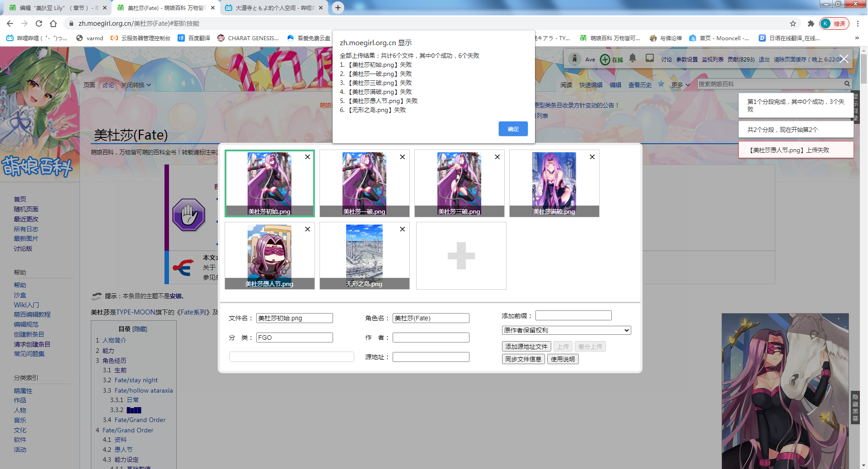
Task: Switch to the 大道寺ともよ bilibili browser tab
Action: click(x=274, y=8)
